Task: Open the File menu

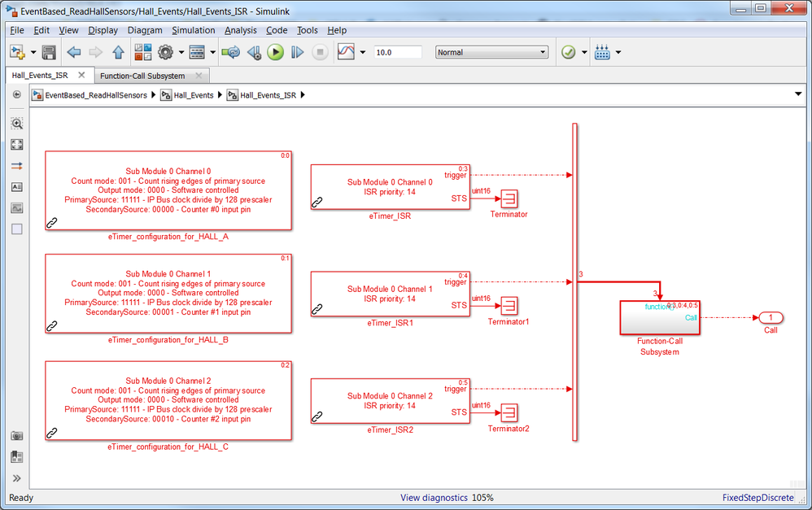Action: (x=17, y=30)
